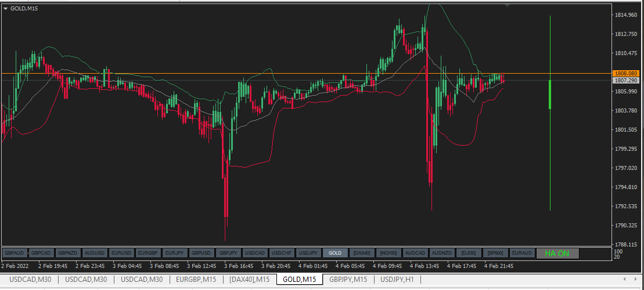Click the 1810.475 price axis value

(x=625, y=53)
